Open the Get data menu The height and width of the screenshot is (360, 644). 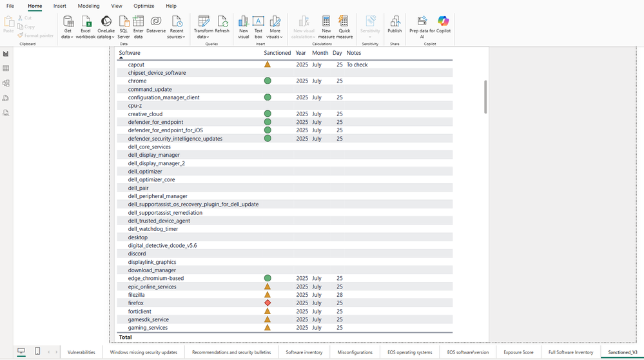pyautogui.click(x=68, y=27)
